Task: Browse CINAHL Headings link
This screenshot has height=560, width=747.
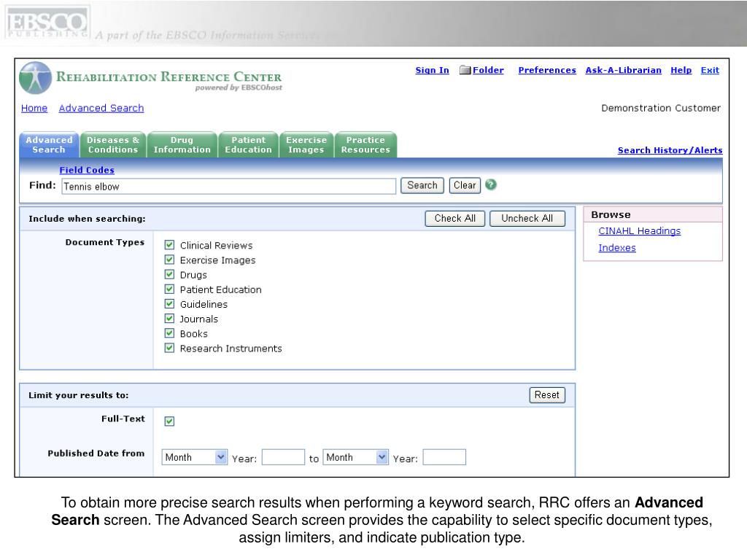Action: tap(639, 231)
